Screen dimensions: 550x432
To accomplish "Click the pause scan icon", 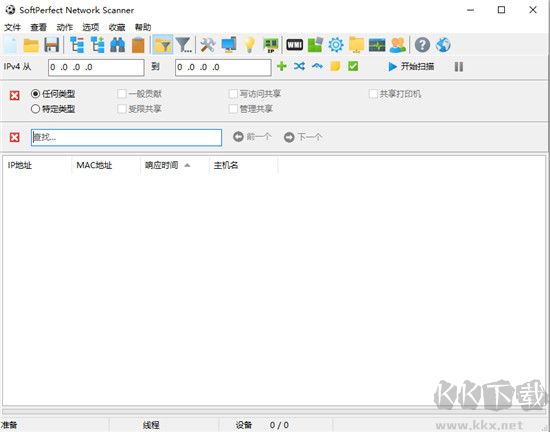I will tap(459, 67).
